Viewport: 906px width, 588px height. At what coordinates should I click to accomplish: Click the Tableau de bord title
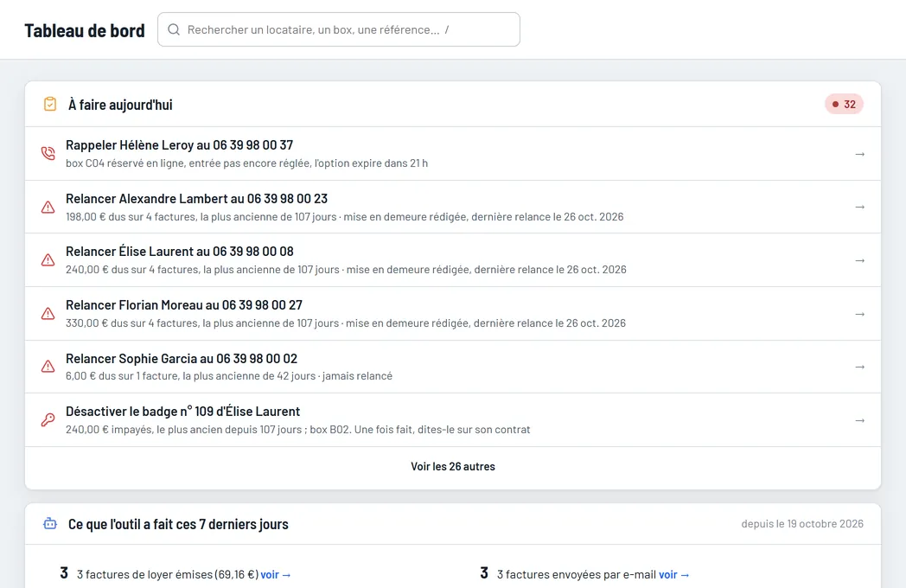pyautogui.click(x=85, y=30)
